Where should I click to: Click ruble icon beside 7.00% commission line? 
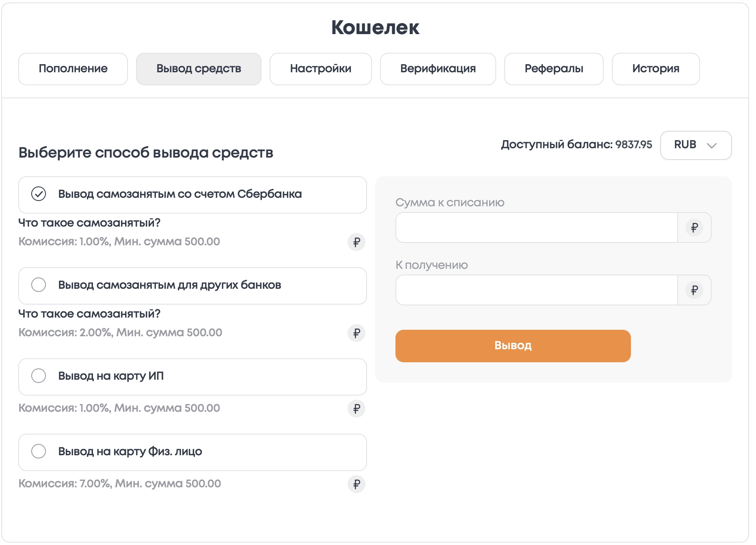pyautogui.click(x=356, y=484)
